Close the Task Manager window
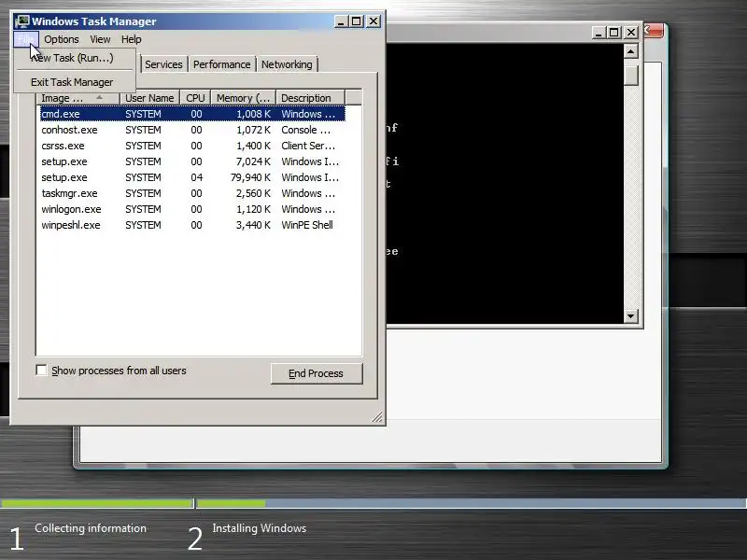 pos(373,21)
